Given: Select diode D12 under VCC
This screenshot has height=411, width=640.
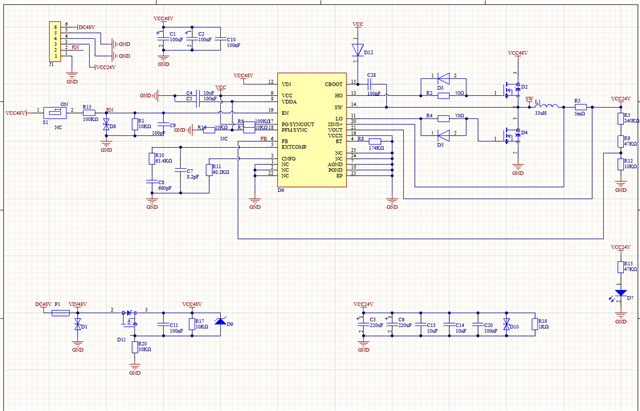Looking at the screenshot, I should point(358,50).
